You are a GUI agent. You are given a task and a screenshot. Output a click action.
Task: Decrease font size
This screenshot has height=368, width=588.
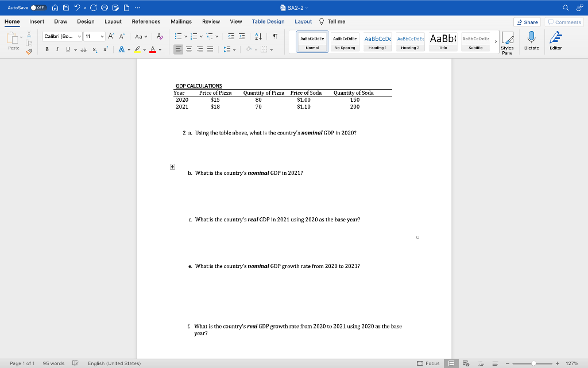pyautogui.click(x=122, y=36)
